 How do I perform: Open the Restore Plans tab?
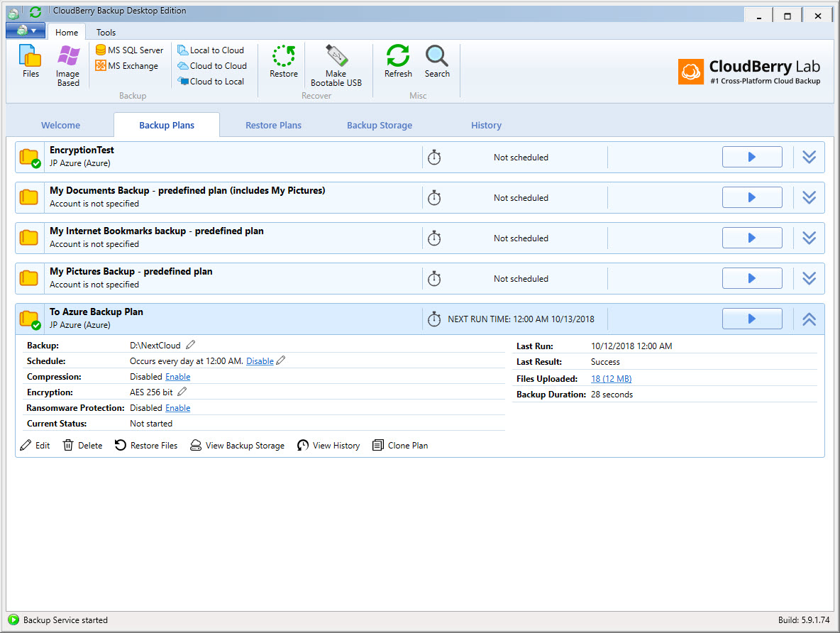[273, 125]
